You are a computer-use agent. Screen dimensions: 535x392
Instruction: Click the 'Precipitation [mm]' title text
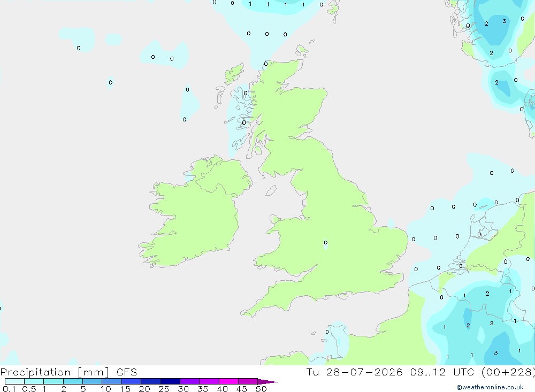[x=55, y=372]
